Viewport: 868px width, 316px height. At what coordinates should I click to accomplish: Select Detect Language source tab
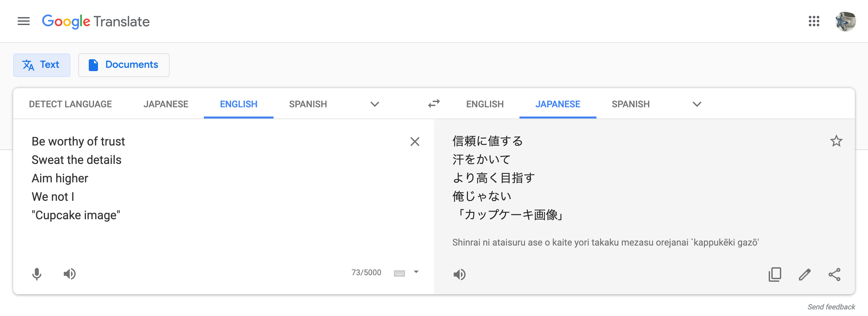[70, 104]
